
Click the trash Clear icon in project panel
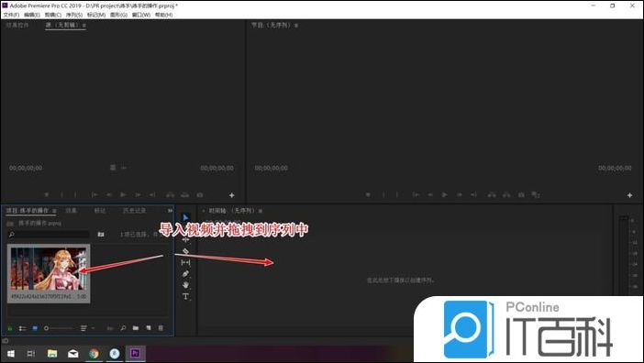click(161, 328)
